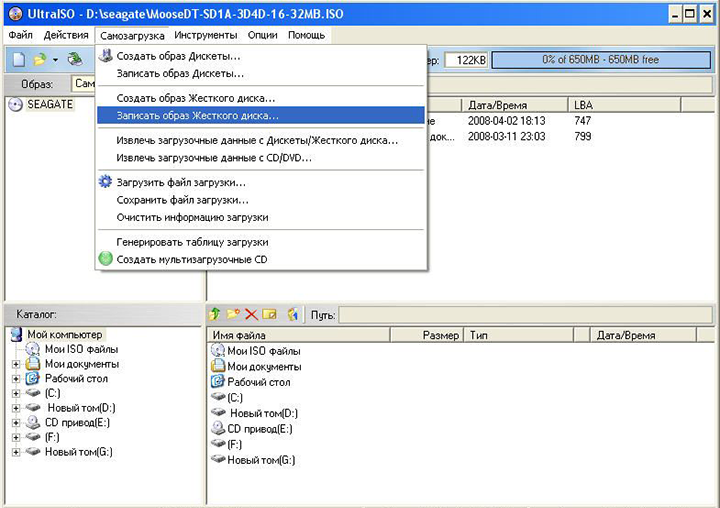Screen dimensions: 720x508
Task: Click the New folder icon in local toolbar
Action: 233,314
